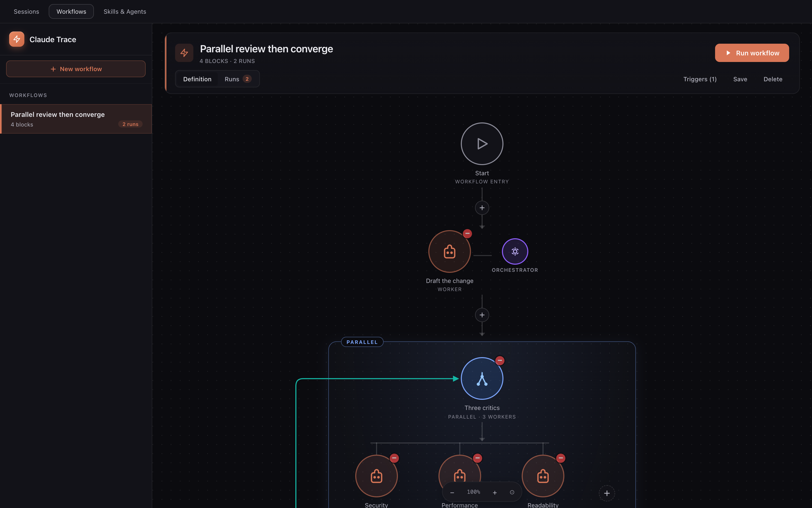Click the Run workflow button

(752, 53)
